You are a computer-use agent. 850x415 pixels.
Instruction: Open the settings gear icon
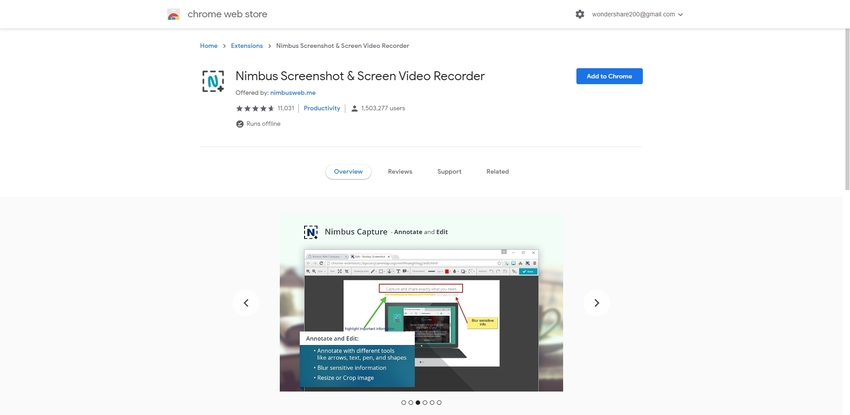coord(579,15)
